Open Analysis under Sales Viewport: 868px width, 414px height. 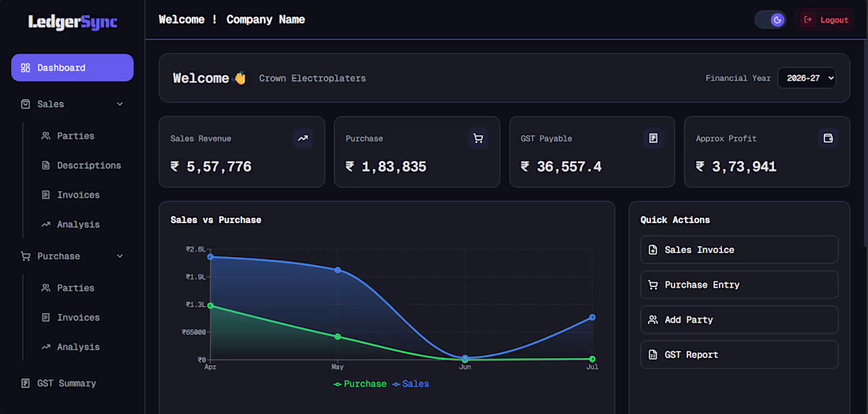(79, 225)
